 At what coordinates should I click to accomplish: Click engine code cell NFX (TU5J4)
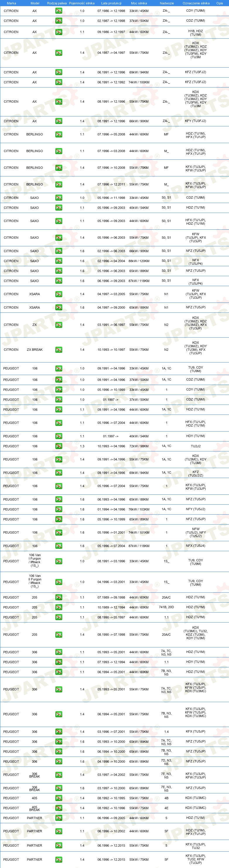tap(196, 546)
